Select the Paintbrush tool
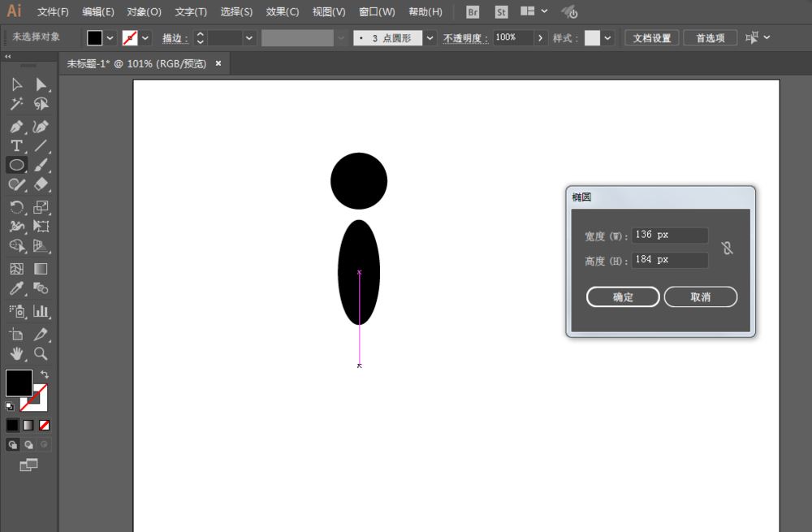Screen dimensions: 812x532 (41, 165)
